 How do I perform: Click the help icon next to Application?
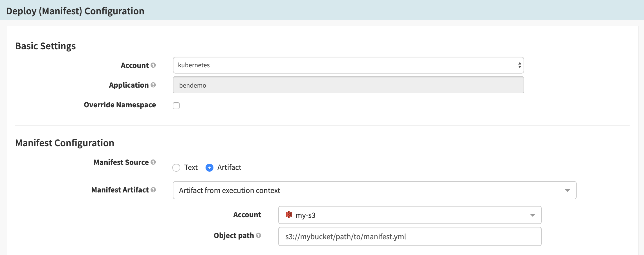(153, 85)
